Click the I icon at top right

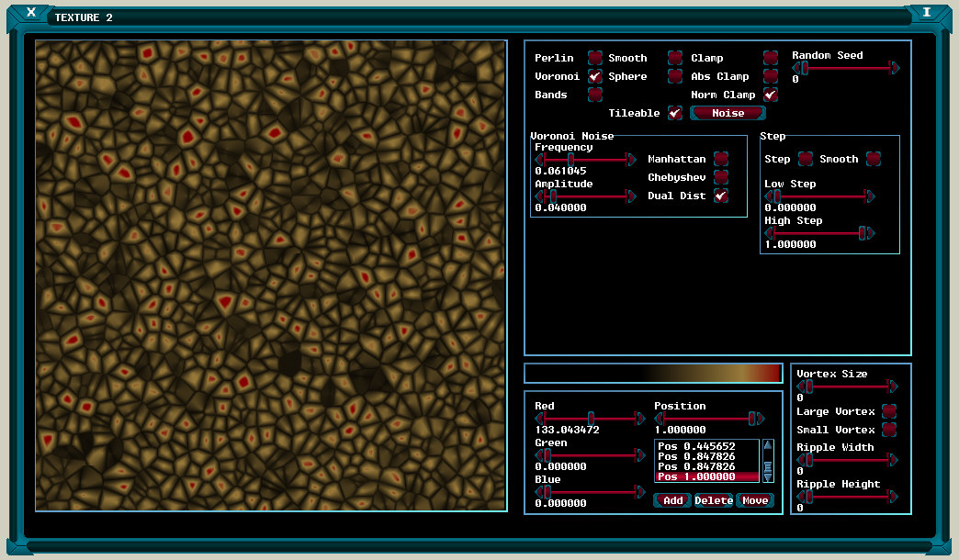[926, 13]
